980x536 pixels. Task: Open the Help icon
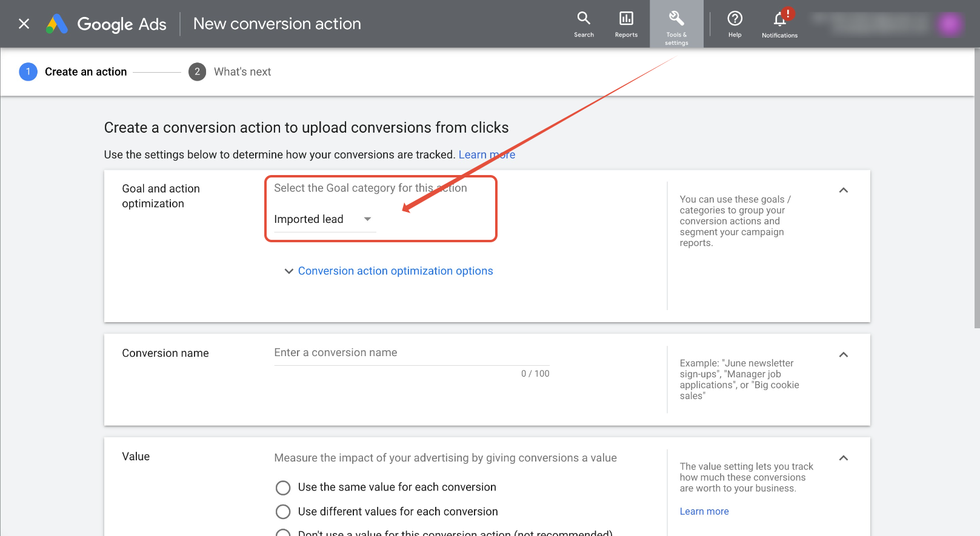[735, 24]
